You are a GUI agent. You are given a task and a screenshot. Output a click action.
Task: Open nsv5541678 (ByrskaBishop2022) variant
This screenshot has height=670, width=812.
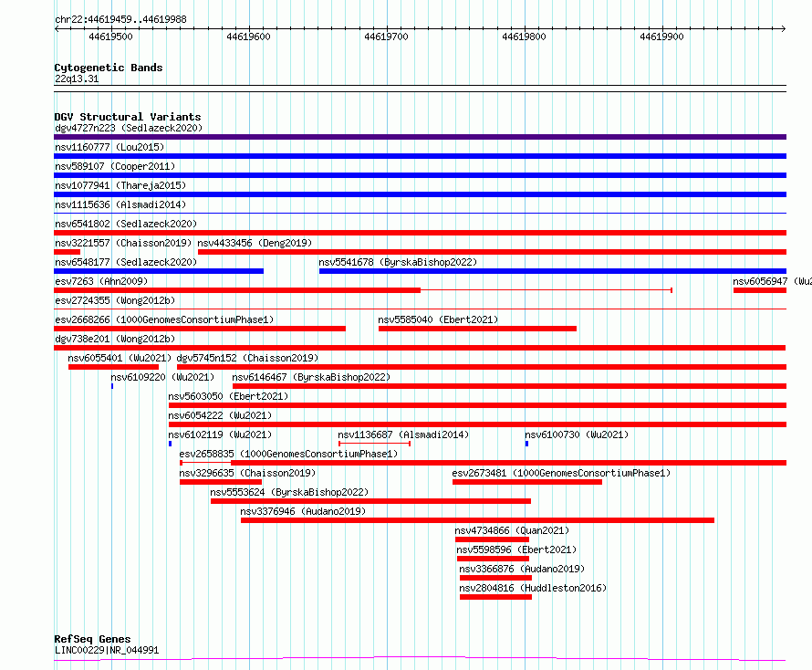coord(398,262)
